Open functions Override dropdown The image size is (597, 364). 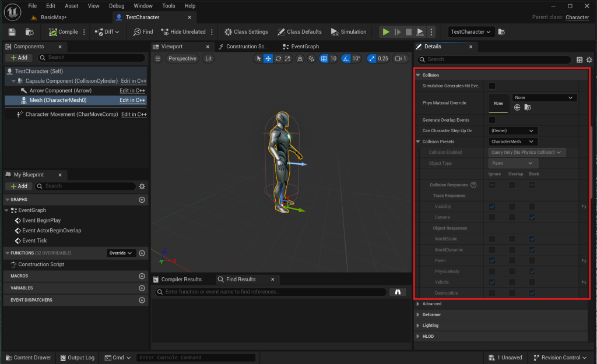coord(121,253)
